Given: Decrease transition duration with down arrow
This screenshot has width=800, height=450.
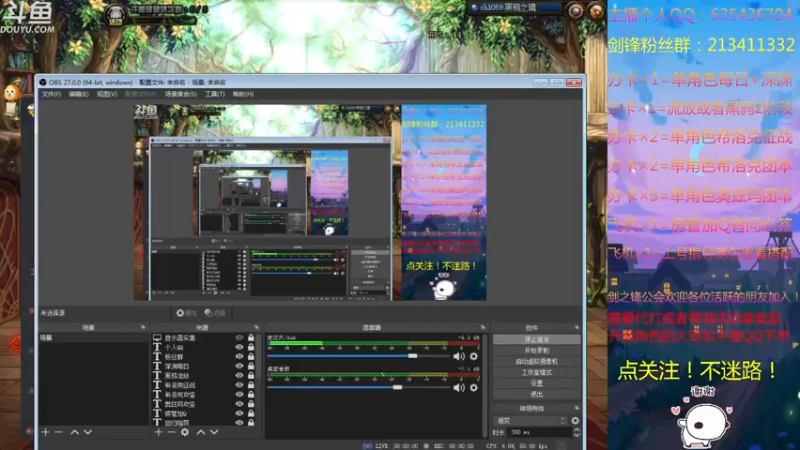Looking at the screenshot, I should [577, 435].
